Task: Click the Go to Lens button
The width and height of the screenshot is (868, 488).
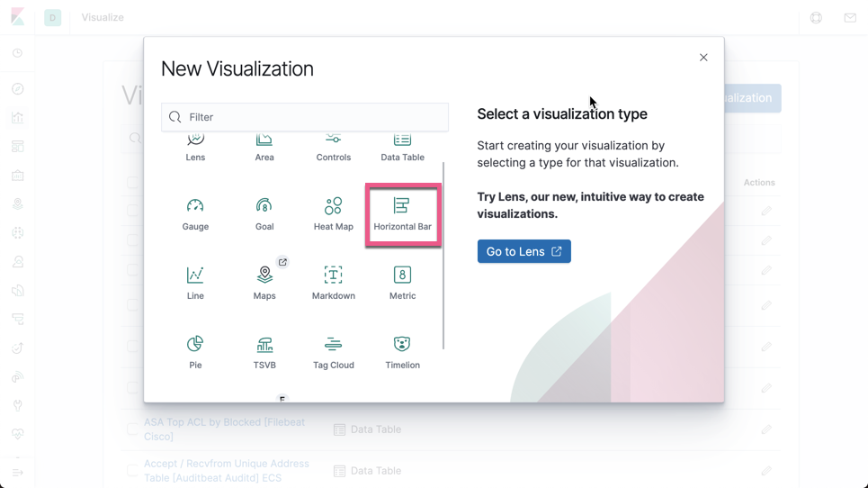Action: (524, 251)
